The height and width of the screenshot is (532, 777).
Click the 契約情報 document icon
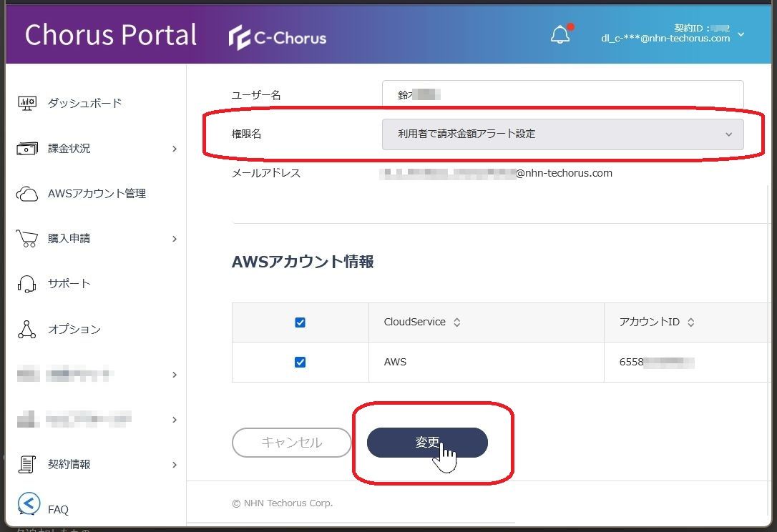pyautogui.click(x=27, y=464)
